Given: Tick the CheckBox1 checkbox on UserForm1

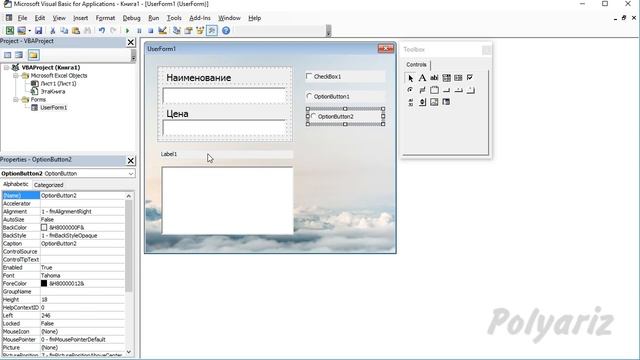Looking at the screenshot, I should 309,76.
